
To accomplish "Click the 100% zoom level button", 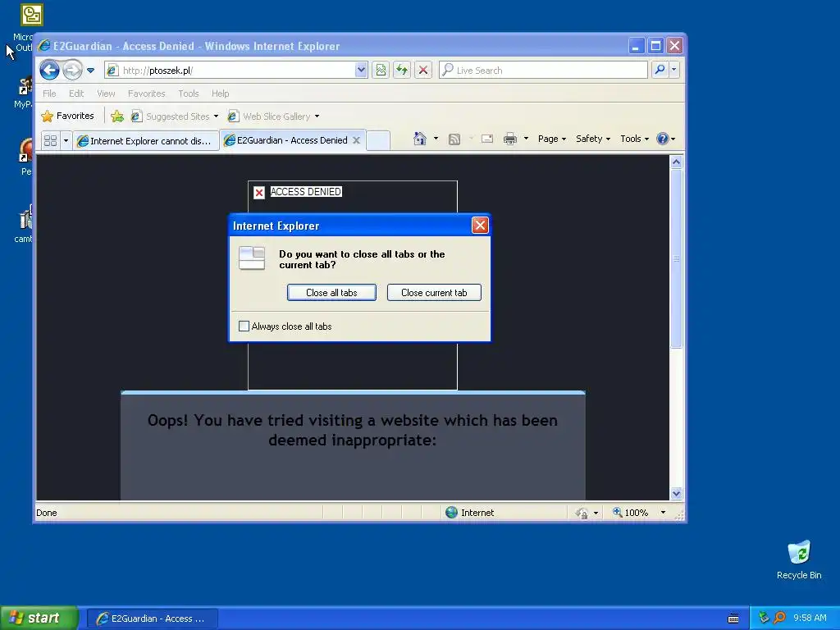I will click(x=631, y=513).
